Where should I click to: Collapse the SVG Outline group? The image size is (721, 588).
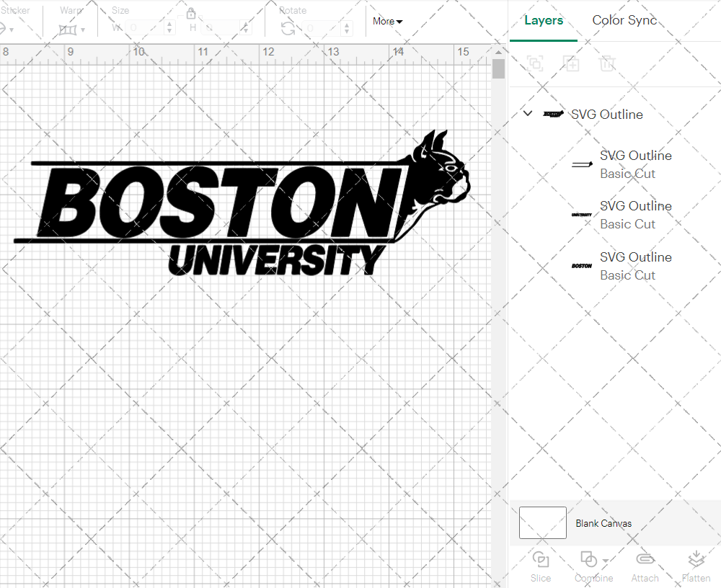[x=527, y=113]
